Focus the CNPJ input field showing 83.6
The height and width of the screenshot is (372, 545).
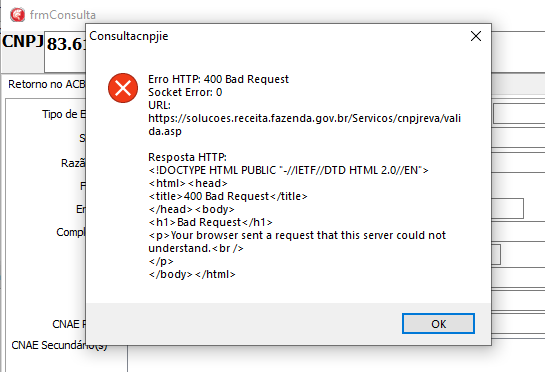click(x=65, y=51)
